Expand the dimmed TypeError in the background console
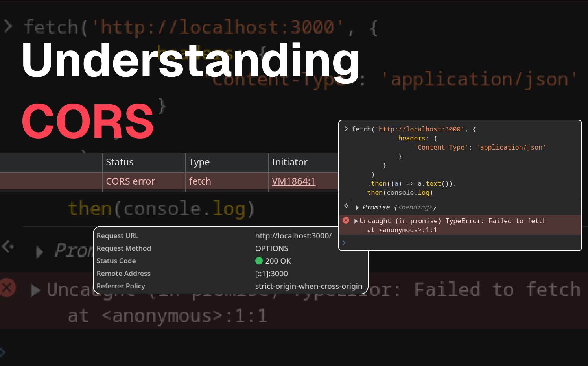This screenshot has width=588, height=366. click(35, 290)
